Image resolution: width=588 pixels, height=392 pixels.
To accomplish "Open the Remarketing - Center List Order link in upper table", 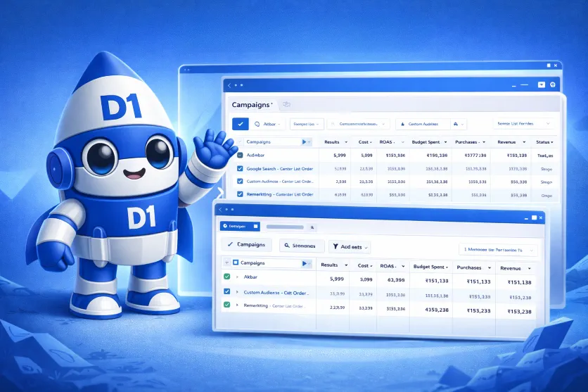I will [x=280, y=194].
